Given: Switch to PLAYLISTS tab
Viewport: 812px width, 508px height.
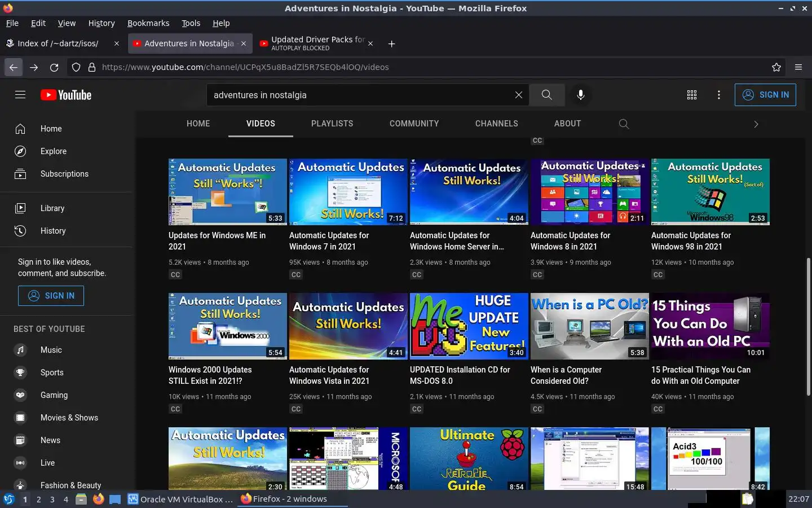Looking at the screenshot, I should coord(332,124).
